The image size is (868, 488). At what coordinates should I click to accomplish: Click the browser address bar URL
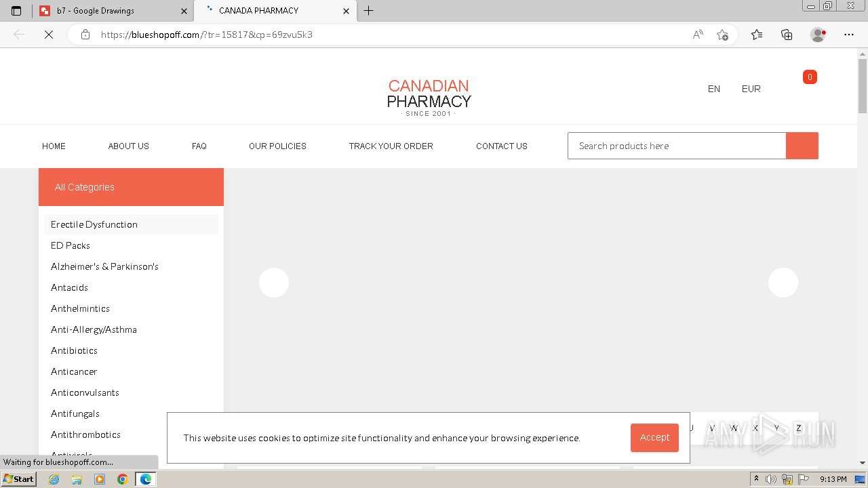tap(207, 35)
